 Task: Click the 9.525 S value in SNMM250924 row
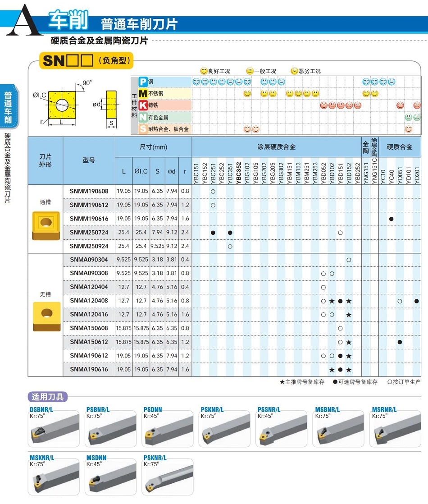pyautogui.click(x=157, y=246)
